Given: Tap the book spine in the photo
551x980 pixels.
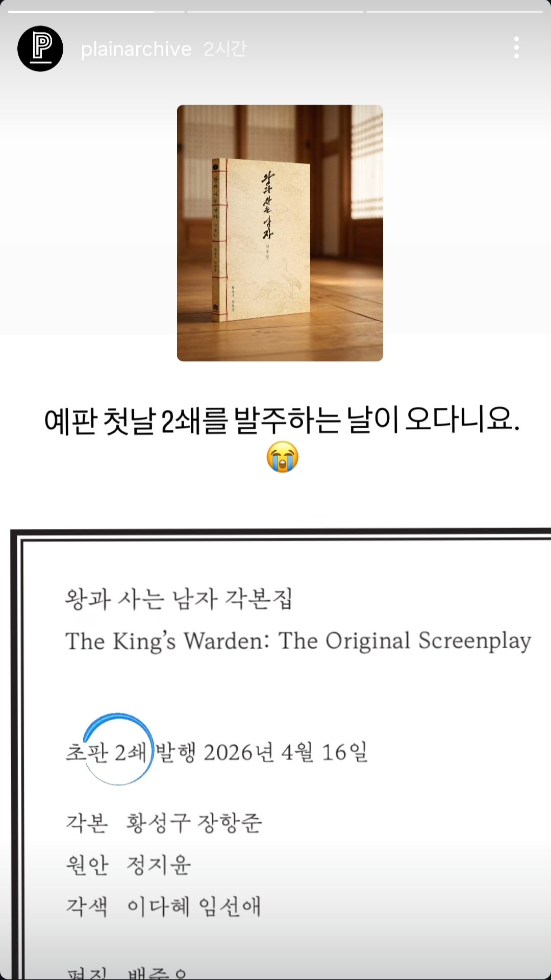Looking at the screenshot, I should coord(219,240).
